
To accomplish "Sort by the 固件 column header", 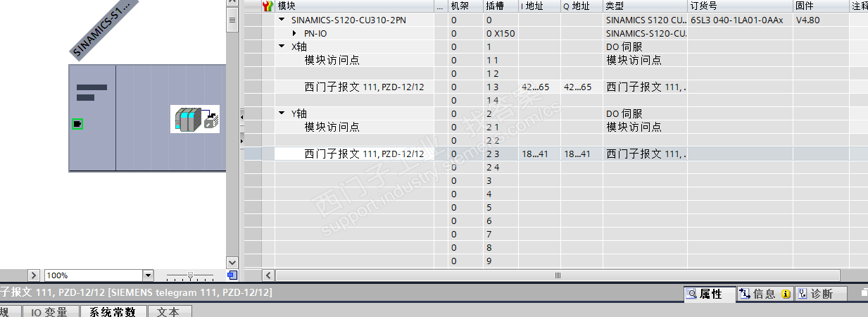I will (822, 6).
